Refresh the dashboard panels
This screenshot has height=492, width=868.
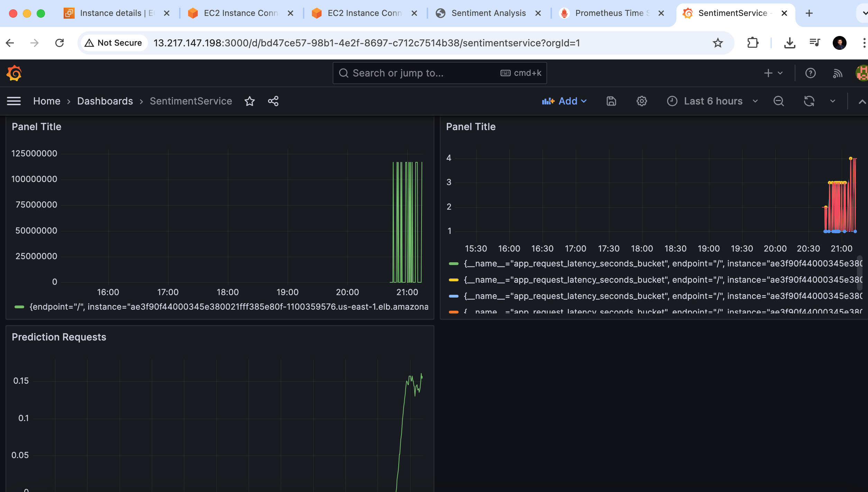pos(809,101)
